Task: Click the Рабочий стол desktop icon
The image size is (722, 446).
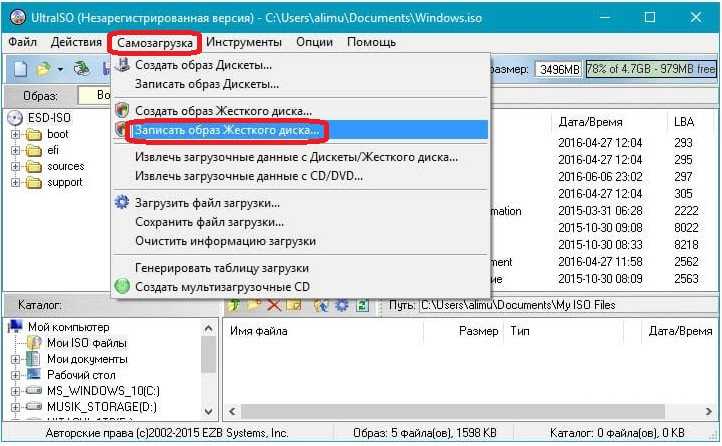Action: pos(34,374)
